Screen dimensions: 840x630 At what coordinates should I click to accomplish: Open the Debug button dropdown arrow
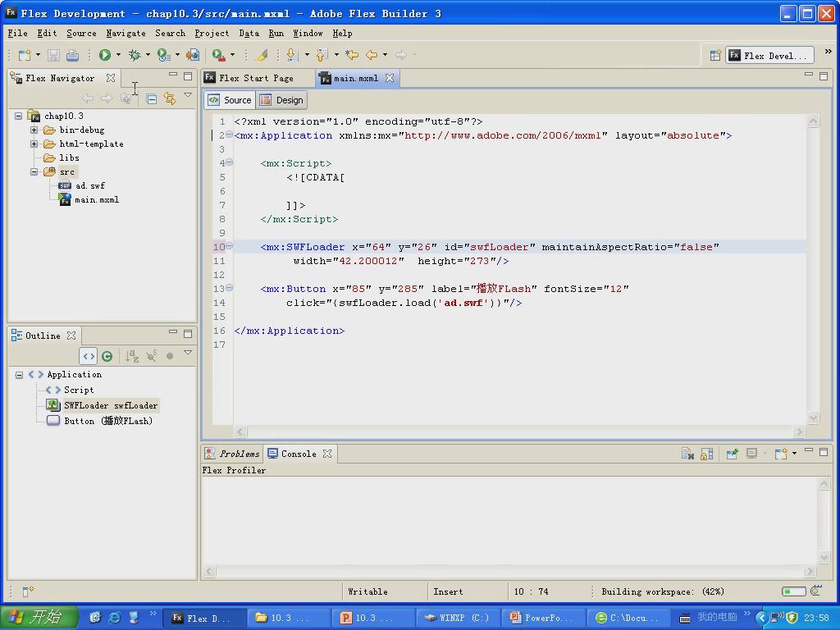pyautogui.click(x=148, y=55)
